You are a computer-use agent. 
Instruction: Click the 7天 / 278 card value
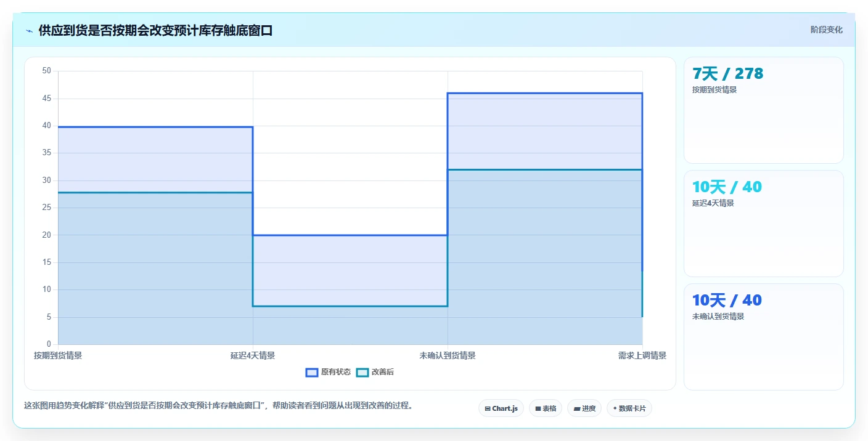pyautogui.click(x=728, y=74)
